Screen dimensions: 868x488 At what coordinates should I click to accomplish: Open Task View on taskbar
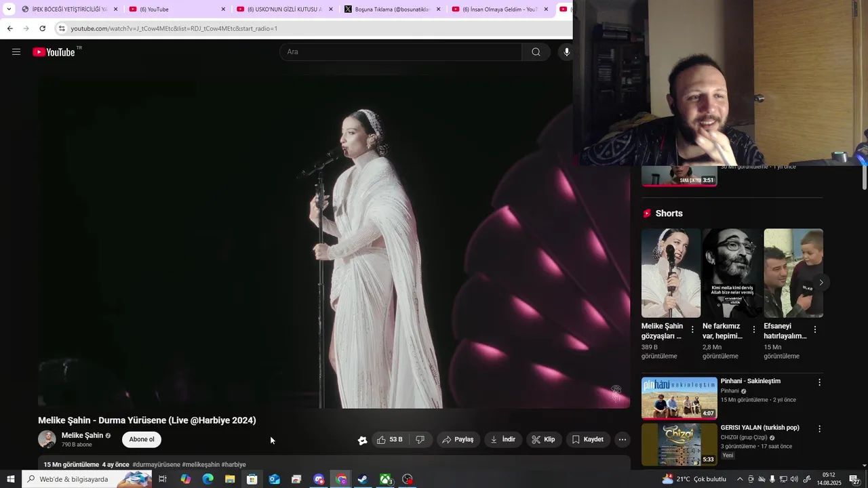(163, 479)
